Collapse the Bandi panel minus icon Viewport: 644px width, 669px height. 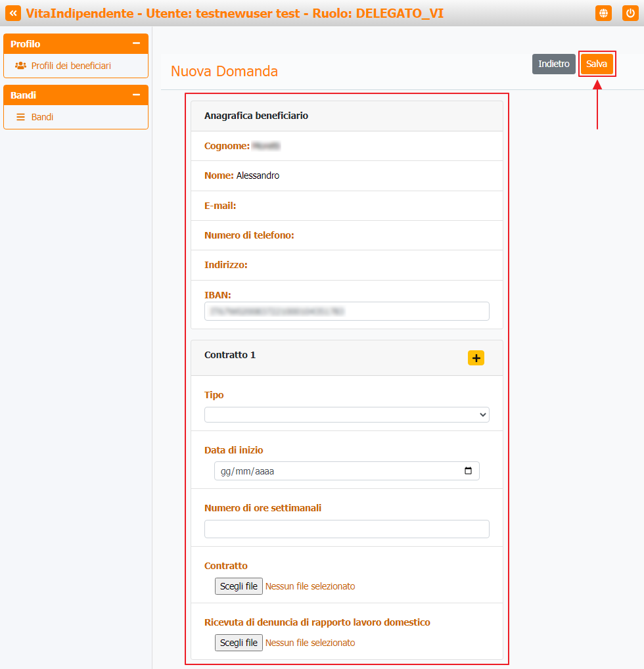[136, 95]
